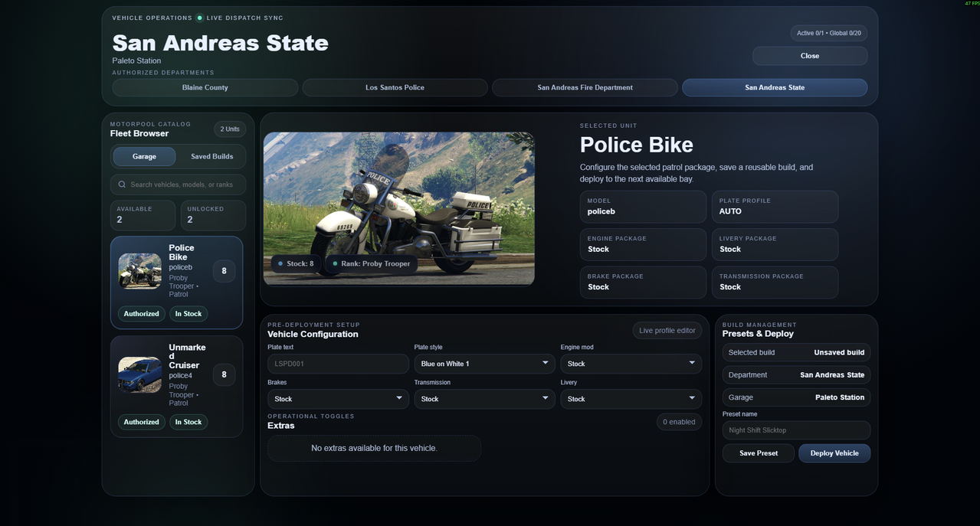Open the Transmission dropdown
Viewport: 980px width, 526px height.
coord(484,399)
